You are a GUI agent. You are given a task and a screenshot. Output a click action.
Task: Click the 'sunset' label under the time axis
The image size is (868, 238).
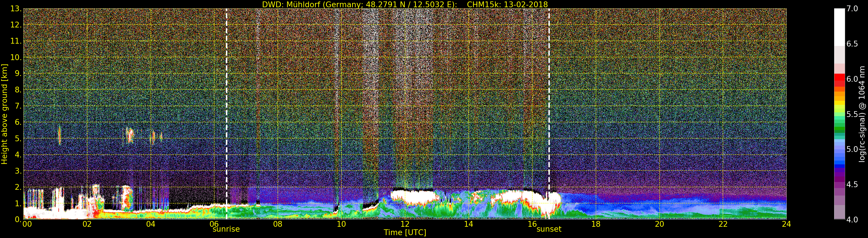point(549,229)
